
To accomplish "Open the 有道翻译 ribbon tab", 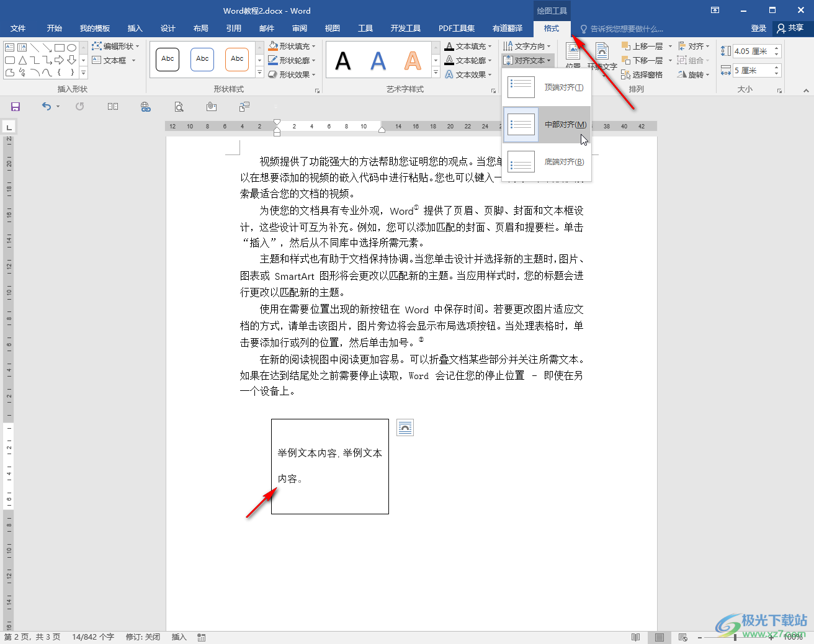I will [x=507, y=29].
